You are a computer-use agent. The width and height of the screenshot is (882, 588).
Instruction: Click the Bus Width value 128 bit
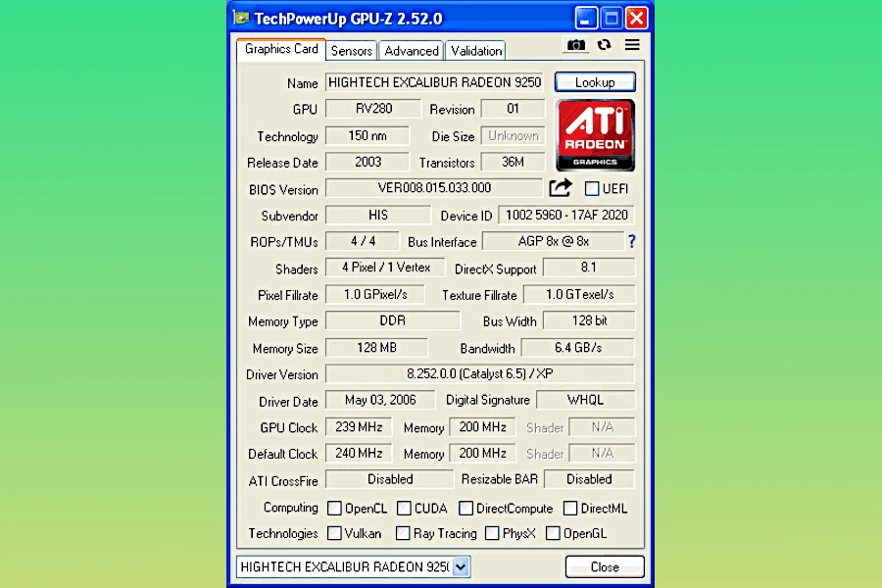(589, 320)
